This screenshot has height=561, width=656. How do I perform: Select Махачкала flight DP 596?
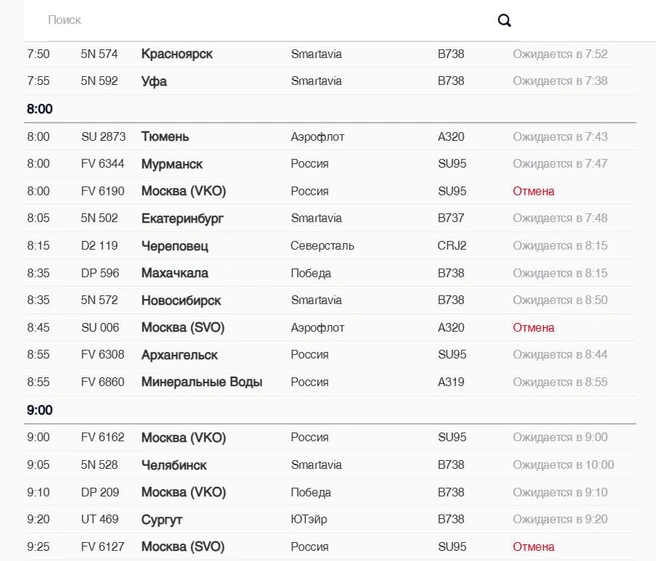[330, 273]
